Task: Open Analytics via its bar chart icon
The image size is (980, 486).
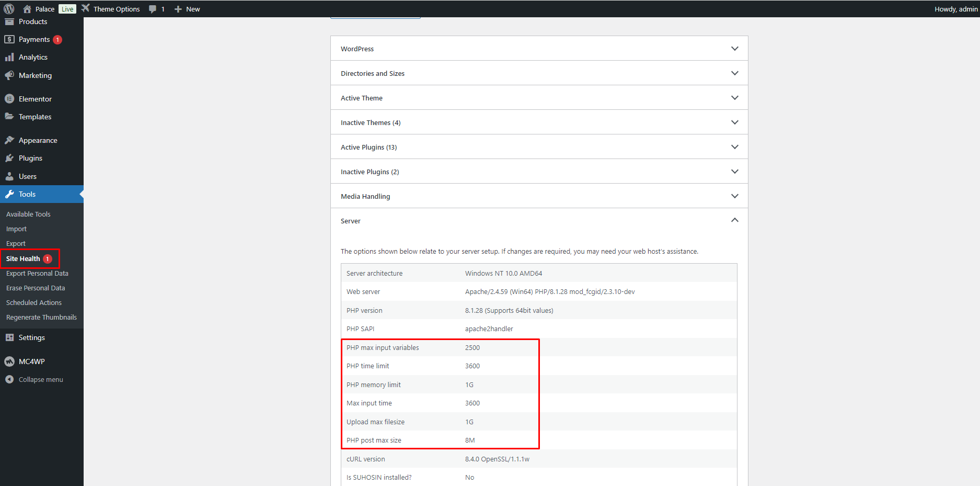Action: click(9, 57)
